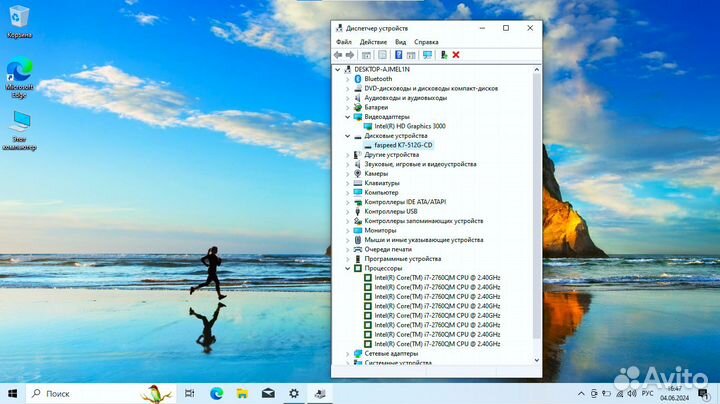
Task: Open Settings gear icon in the taskbar
Action: click(x=293, y=394)
